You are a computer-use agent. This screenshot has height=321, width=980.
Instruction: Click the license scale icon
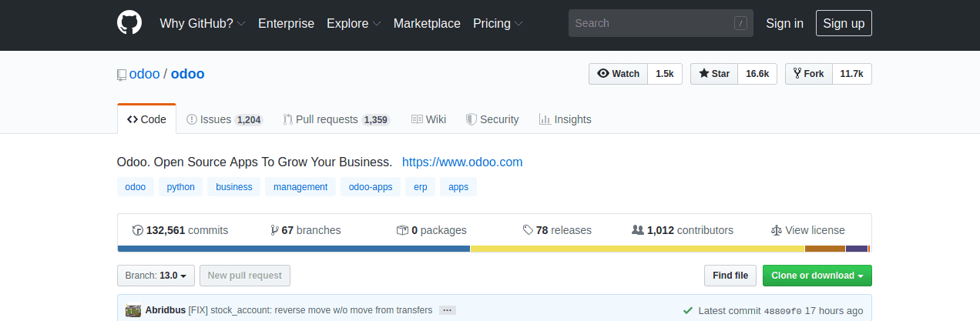coord(777,230)
